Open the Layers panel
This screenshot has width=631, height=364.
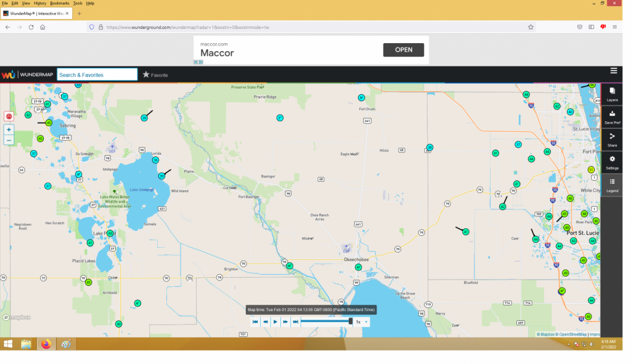coord(612,94)
